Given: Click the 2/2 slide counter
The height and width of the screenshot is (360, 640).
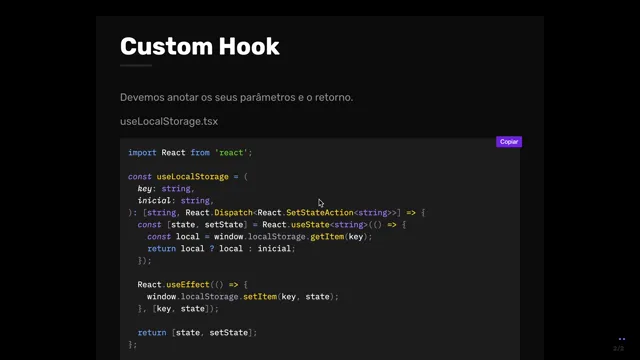Looking at the screenshot, I should coord(618,348).
